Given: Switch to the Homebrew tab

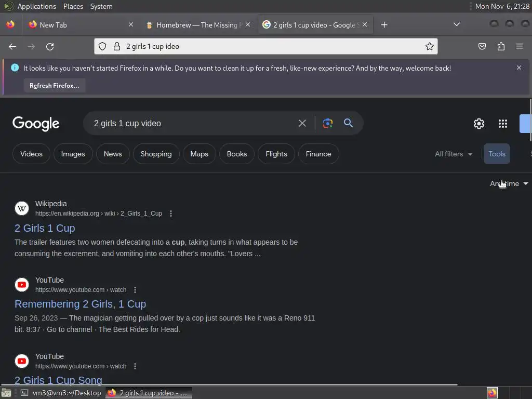Looking at the screenshot, I should (198, 25).
